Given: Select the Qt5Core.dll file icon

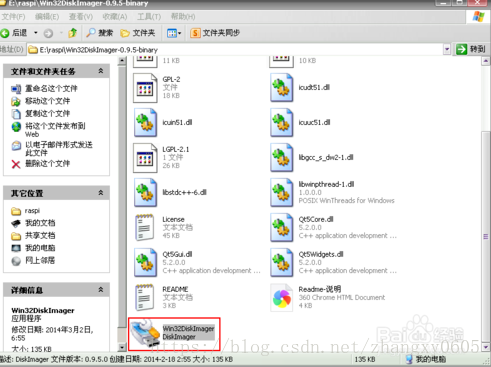Looking at the screenshot, I should pyautogui.click(x=282, y=228).
